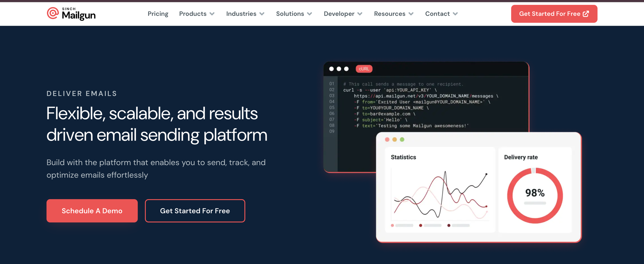Expand the Industries dropdown chevron
The image size is (644, 264).
[x=262, y=14]
